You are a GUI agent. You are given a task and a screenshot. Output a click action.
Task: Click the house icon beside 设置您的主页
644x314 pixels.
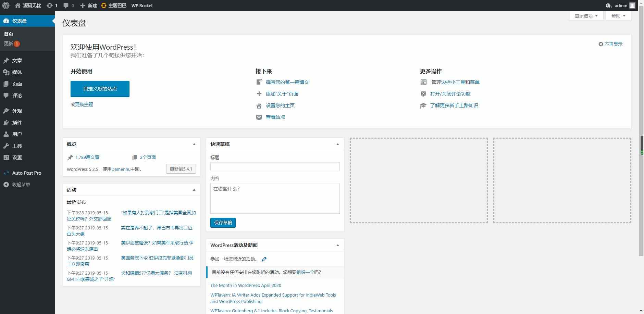point(259,106)
